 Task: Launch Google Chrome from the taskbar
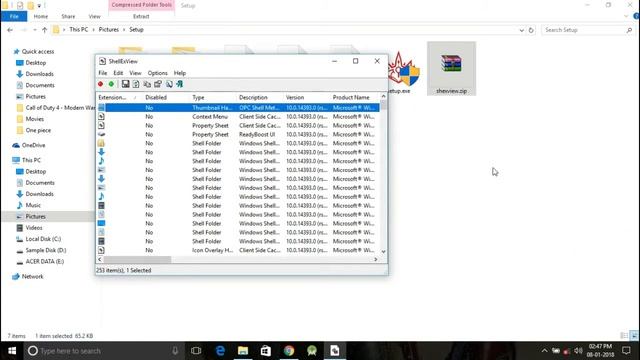(289, 351)
